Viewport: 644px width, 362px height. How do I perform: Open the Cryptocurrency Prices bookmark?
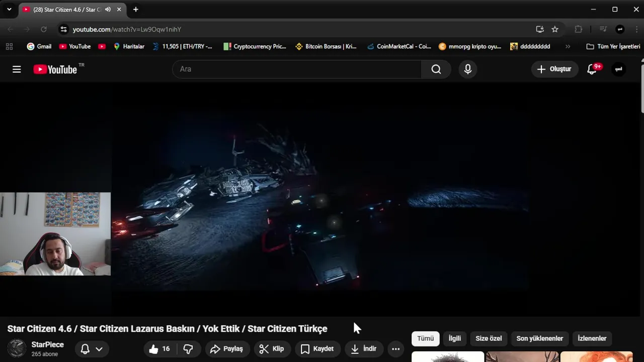point(255,46)
